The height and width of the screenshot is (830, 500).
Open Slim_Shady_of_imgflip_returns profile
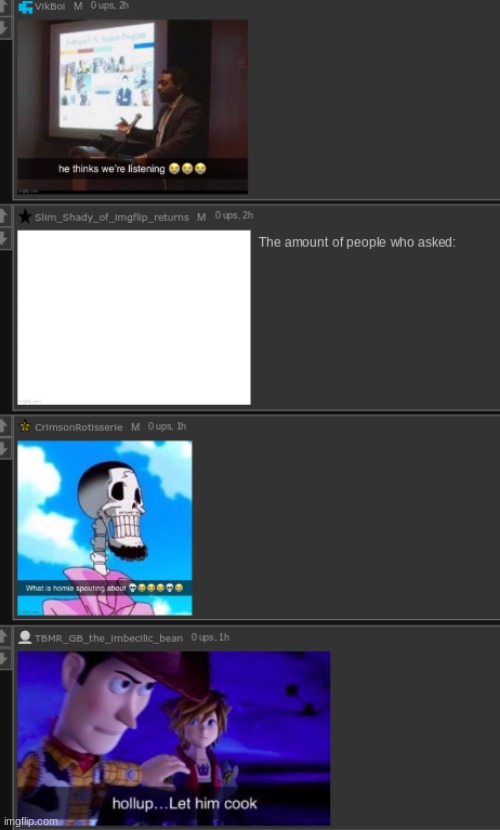point(112,217)
